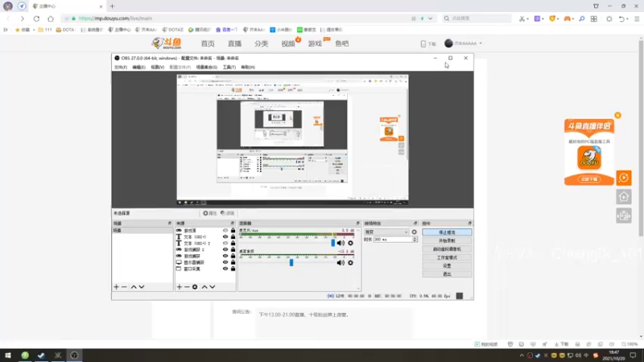Open the undo closed tab dropdown arrow
Viewport: 644px width, 362px height.
pos(628,19)
